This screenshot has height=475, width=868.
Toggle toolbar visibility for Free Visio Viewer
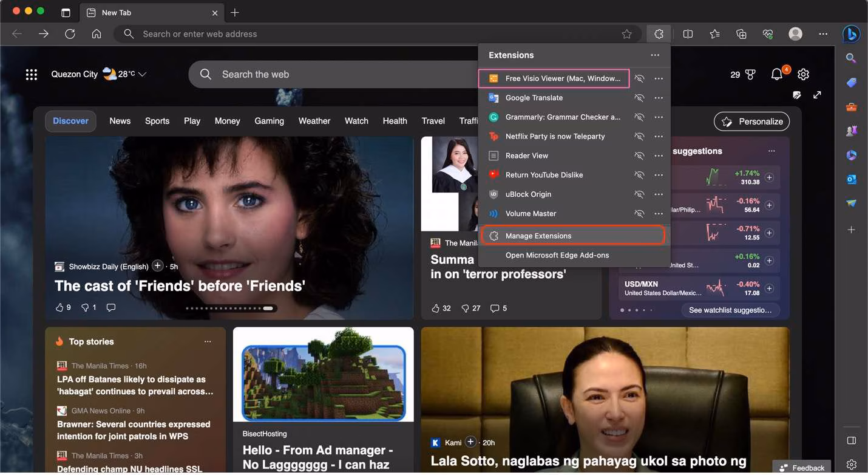(639, 78)
